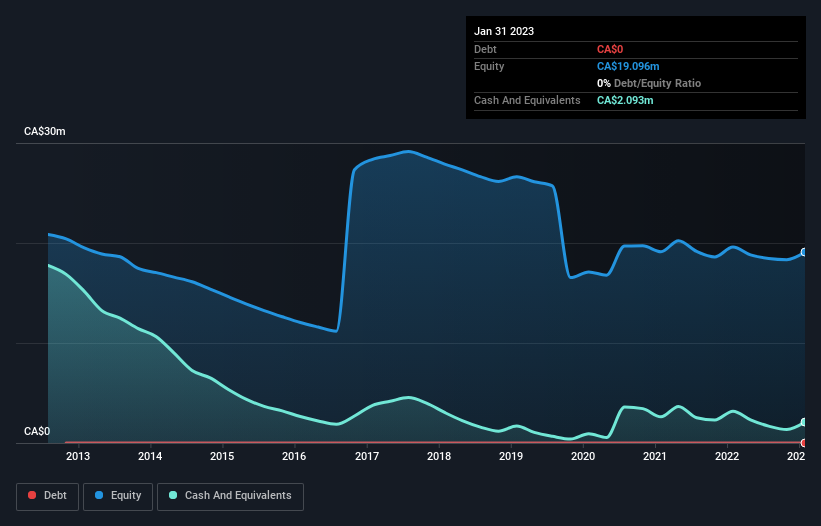This screenshot has width=821, height=526.
Task: Click the red CA$0 debt value in tooltip
Action: 610,49
